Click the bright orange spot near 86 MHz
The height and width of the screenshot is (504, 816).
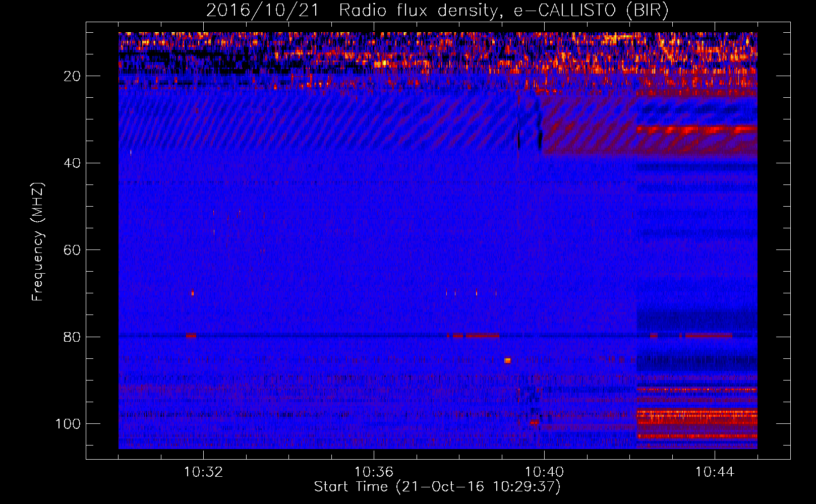coord(507,360)
